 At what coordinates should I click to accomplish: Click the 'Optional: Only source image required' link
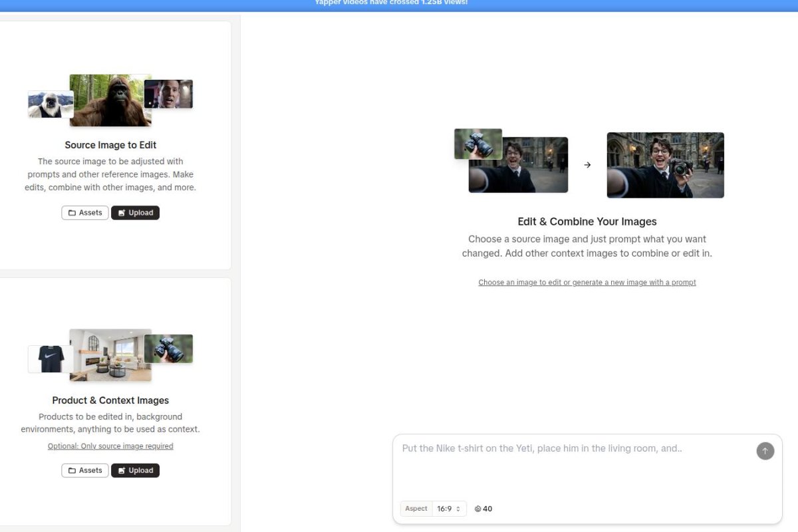(x=110, y=446)
